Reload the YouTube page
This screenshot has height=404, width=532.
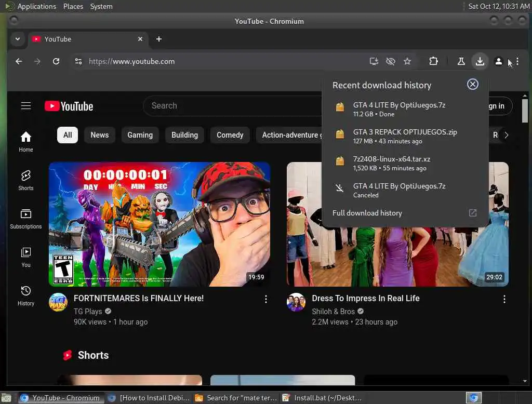(56, 61)
